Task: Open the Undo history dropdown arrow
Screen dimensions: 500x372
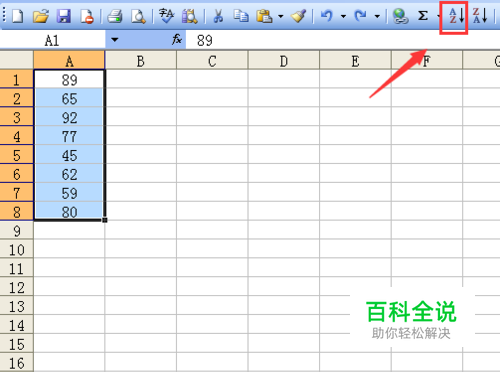Action: coord(343,16)
